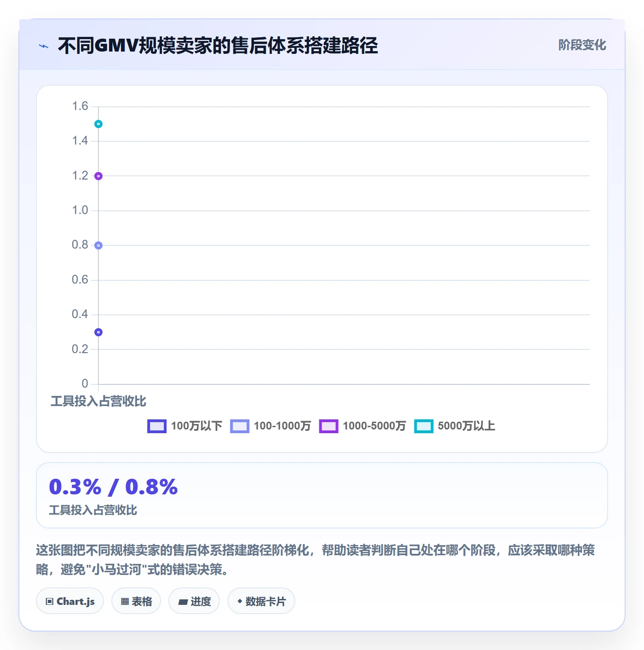Screen dimensions: 644x650
Task: Click the teal data point at 1.5
Action: (x=98, y=124)
